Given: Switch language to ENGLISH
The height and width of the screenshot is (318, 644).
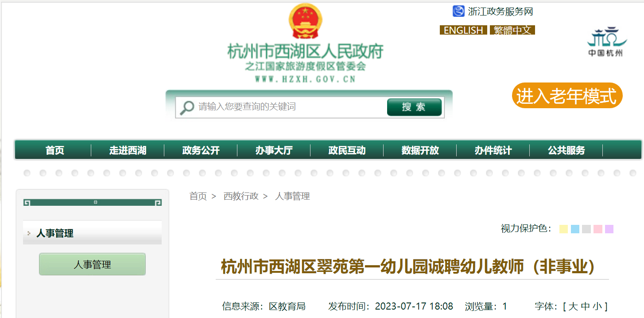Looking at the screenshot, I should pos(463,30).
